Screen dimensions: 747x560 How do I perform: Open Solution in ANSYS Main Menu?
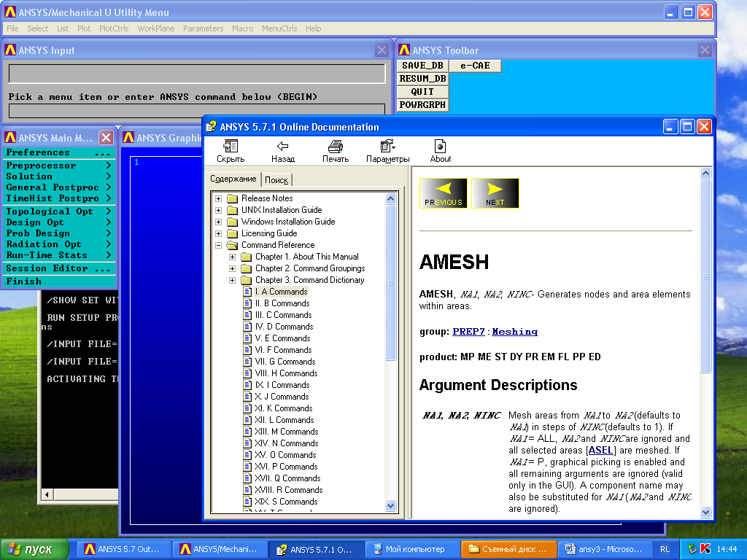pos(59,176)
